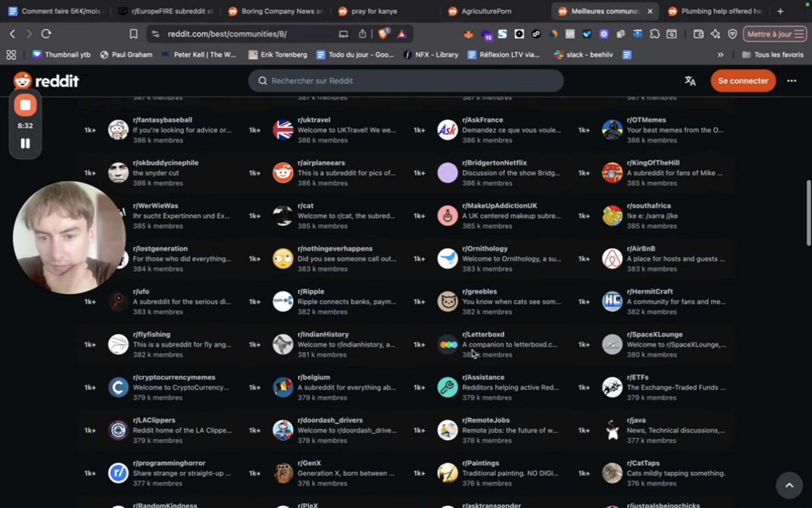The image size is (812, 508).
Task: Click the browser bookmark icon
Action: [x=133, y=34]
